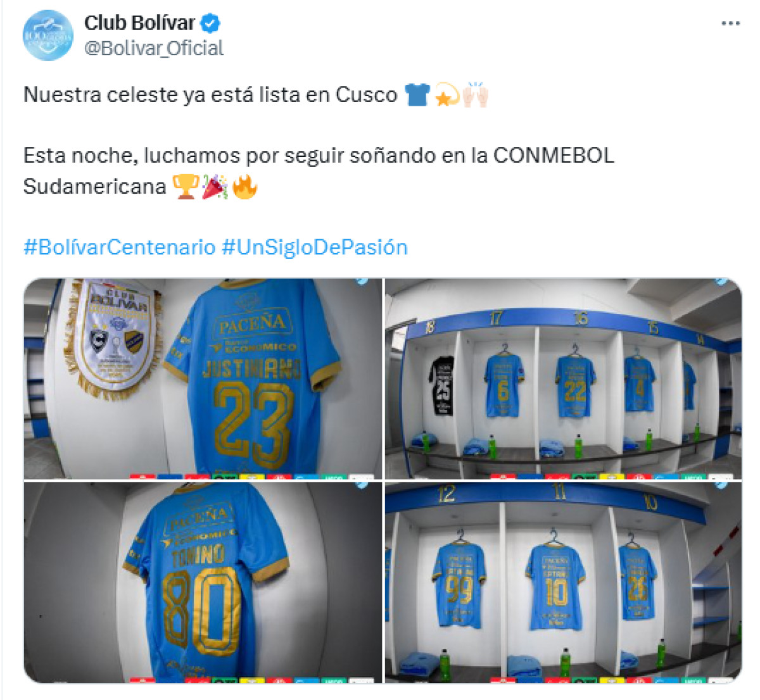Open the #BolívarCentenario hashtag
The width and height of the screenshot is (760, 700).
[120, 247]
